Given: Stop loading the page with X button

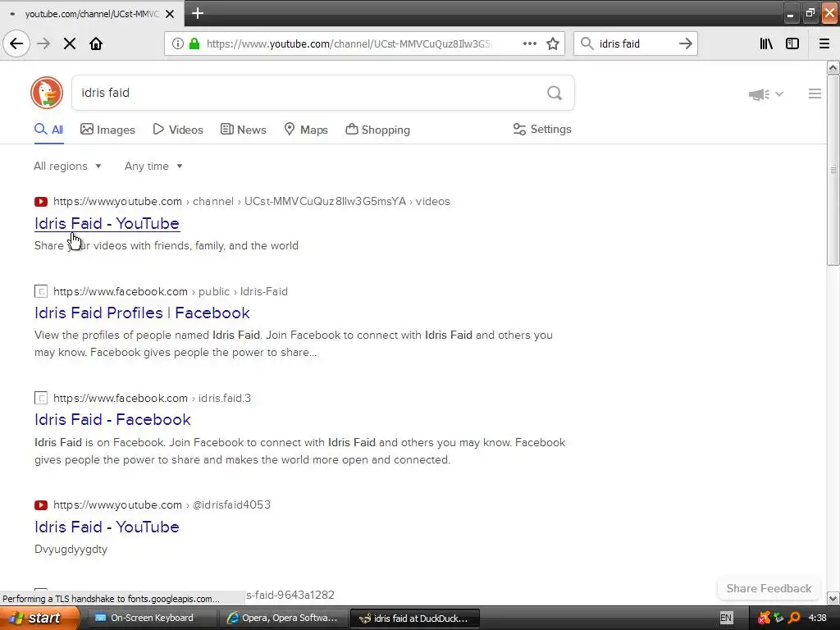Looking at the screenshot, I should (70, 43).
